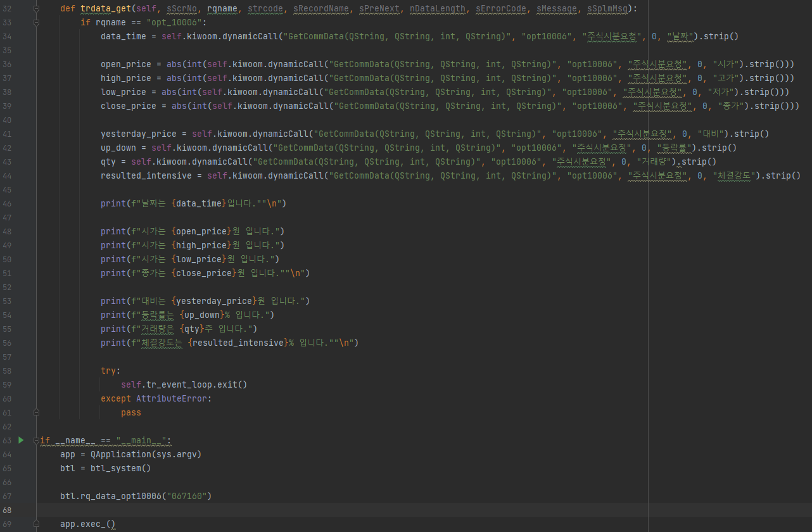Click the "시가" string on line 36
The width and height of the screenshot is (812, 532).
[x=727, y=64]
